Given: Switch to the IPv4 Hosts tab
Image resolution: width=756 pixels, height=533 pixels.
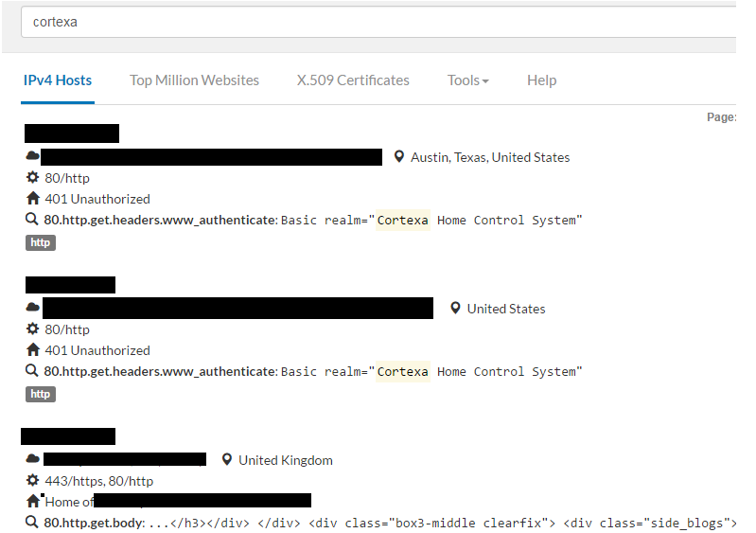Looking at the screenshot, I should click(x=58, y=80).
